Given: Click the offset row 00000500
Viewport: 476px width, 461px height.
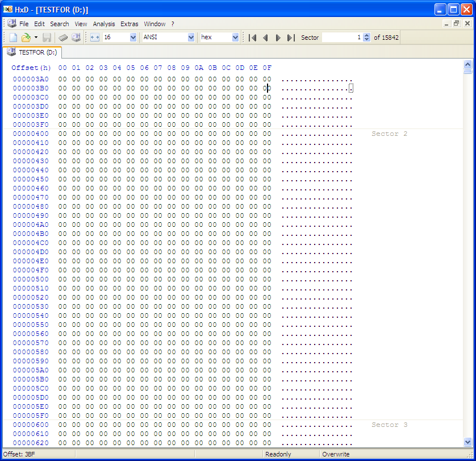Looking at the screenshot, I should pyautogui.click(x=31, y=279).
